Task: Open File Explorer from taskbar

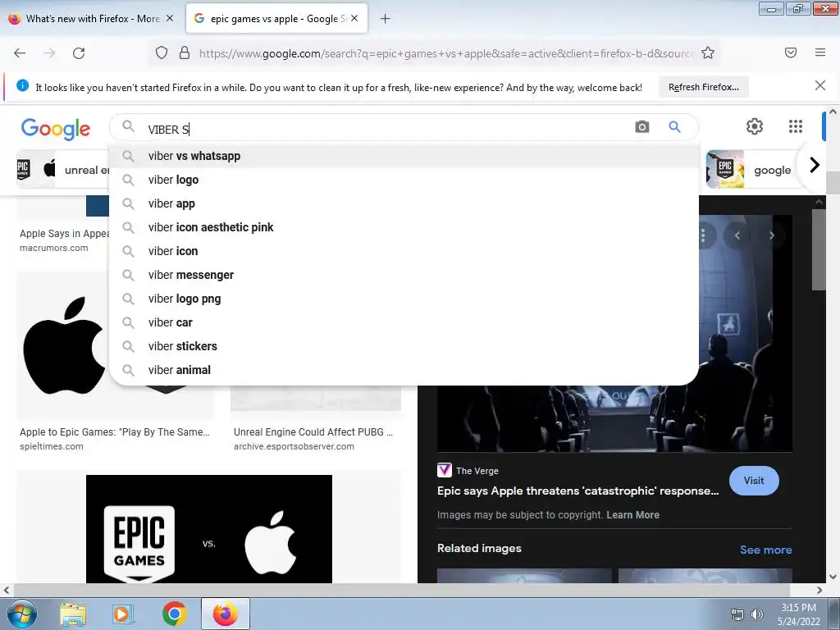Action: click(x=73, y=614)
